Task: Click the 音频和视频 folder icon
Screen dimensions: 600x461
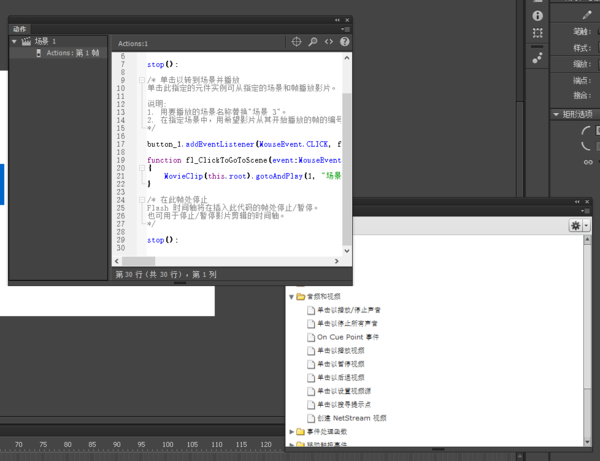Action: click(301, 296)
